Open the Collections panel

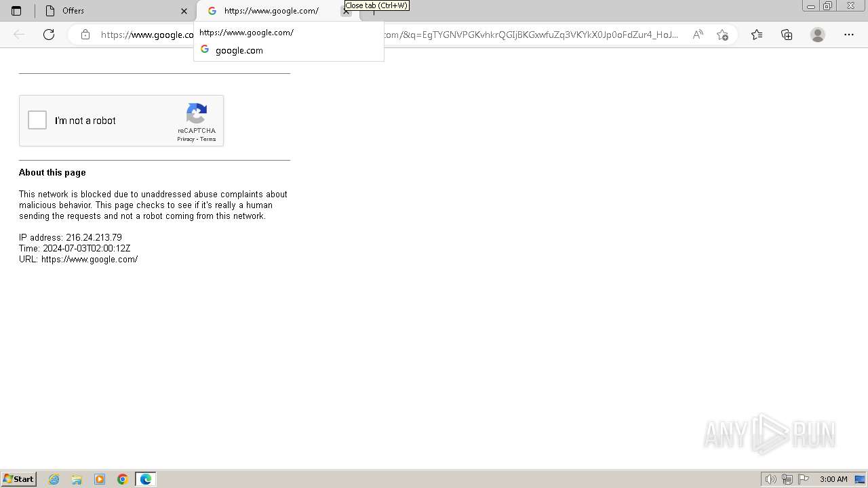(787, 35)
